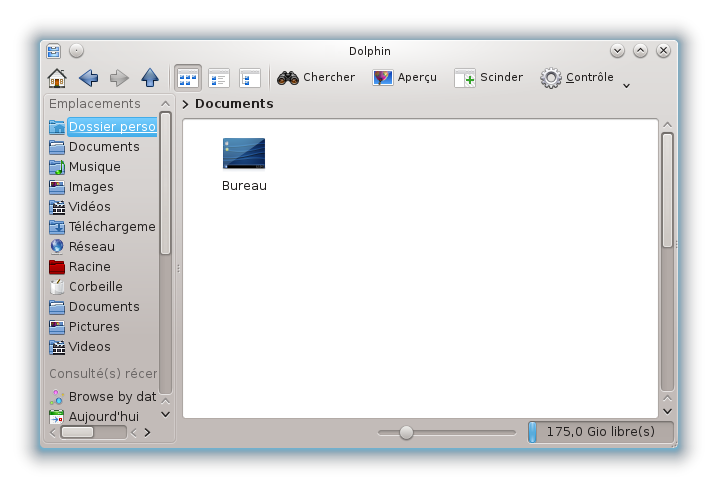
Task: Open the Vidéos place
Action: (x=103, y=206)
